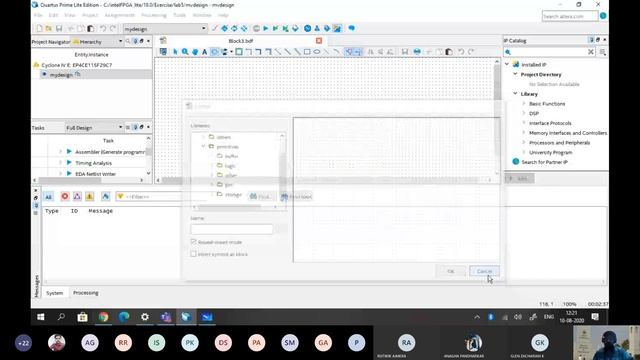The image size is (640, 360).
Task: Select the Block tool square icon
Action: pyautogui.click(x=239, y=52)
